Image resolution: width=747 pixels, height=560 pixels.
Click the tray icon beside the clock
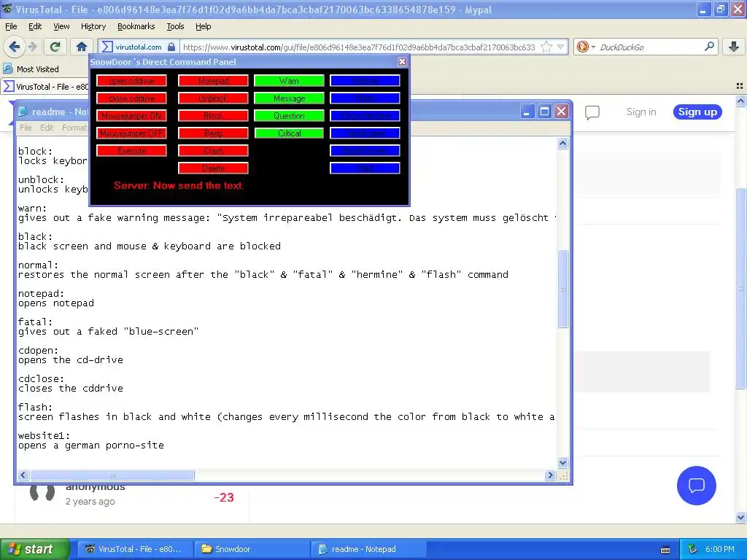pyautogui.click(x=692, y=549)
